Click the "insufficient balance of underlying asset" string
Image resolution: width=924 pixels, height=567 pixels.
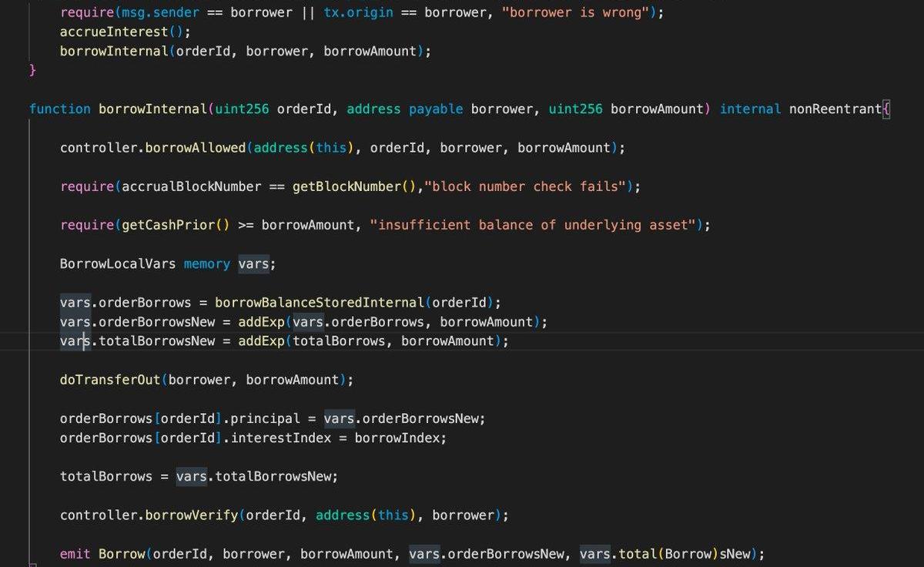tap(533, 225)
